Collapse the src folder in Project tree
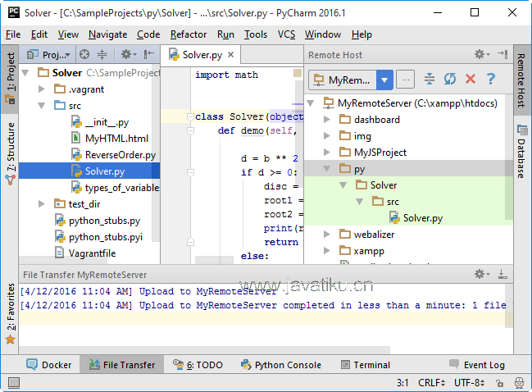The image size is (532, 392). tap(41, 106)
